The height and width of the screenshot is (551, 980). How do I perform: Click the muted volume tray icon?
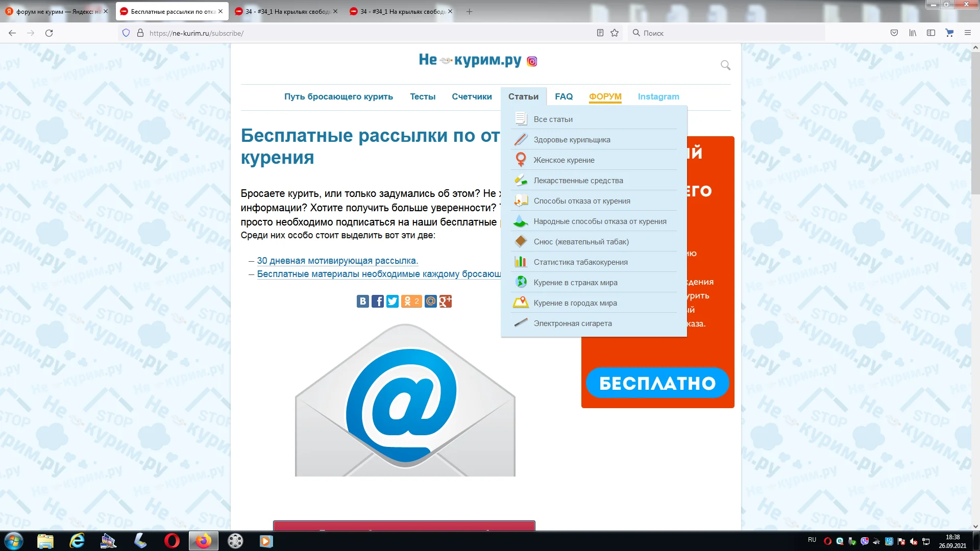tap(914, 541)
